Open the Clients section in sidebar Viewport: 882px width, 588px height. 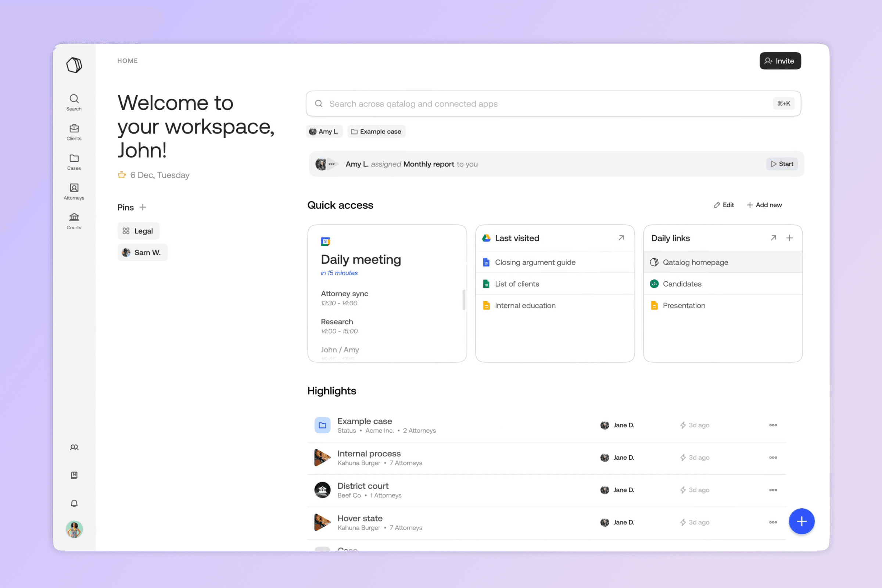tap(73, 130)
